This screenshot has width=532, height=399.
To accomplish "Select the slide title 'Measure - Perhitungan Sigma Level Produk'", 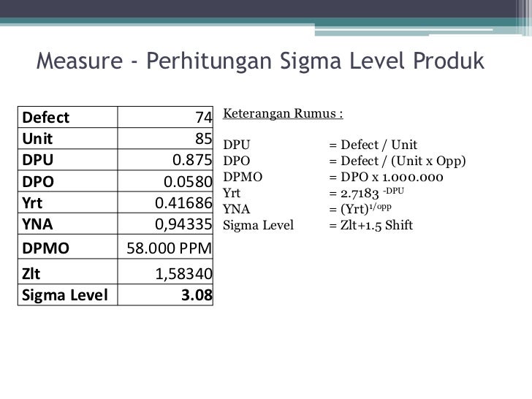I will (260, 61).
